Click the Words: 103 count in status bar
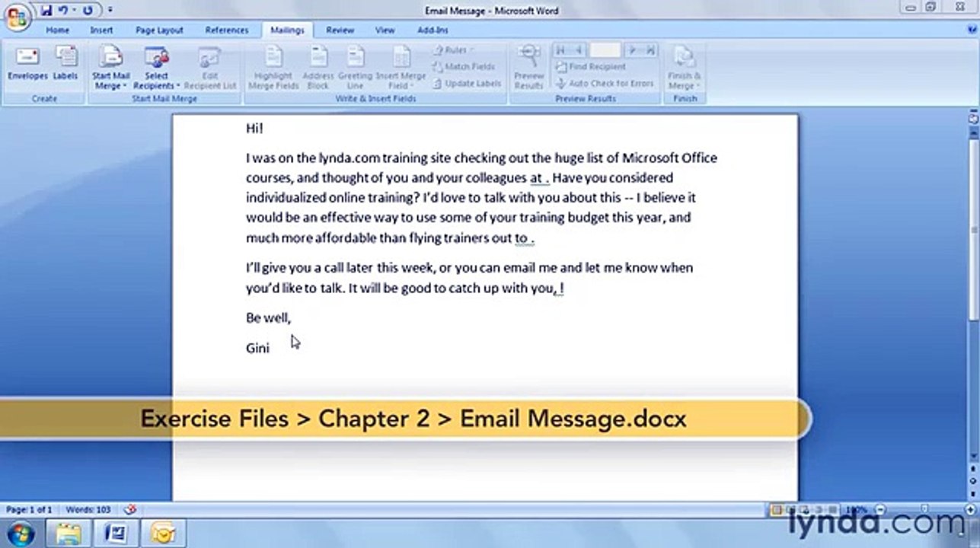980x548 pixels. pos(88,510)
